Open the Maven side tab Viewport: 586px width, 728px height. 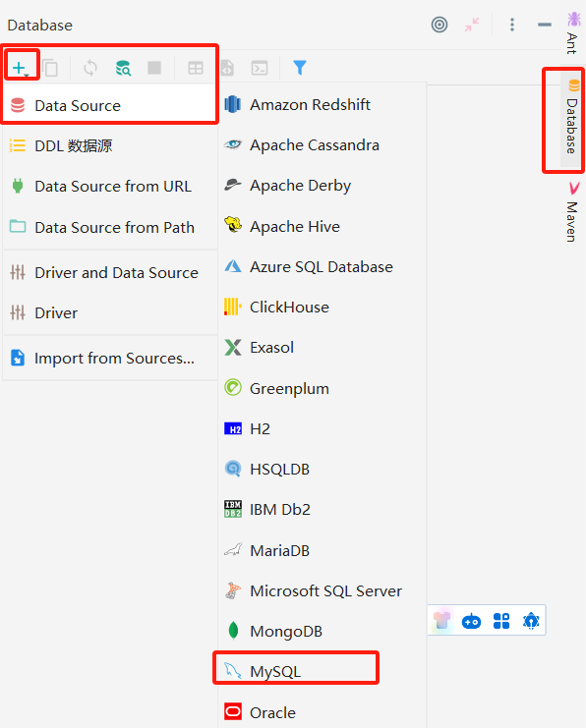pos(572,212)
